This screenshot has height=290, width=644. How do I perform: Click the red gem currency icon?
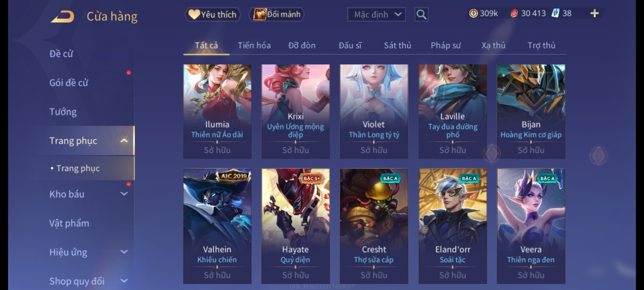[514, 13]
